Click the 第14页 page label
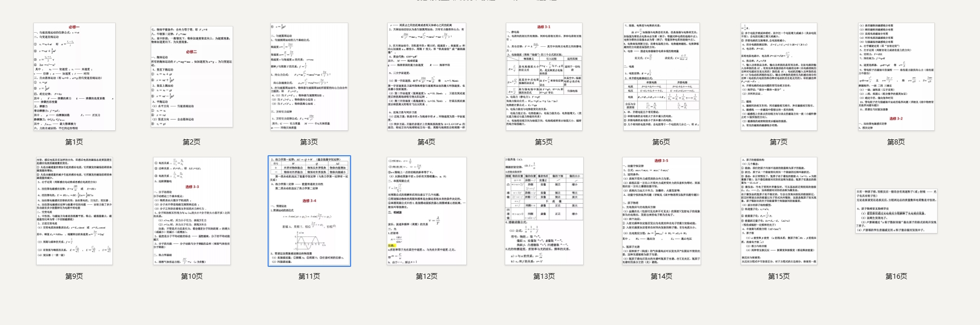980x325 pixels. pos(661,276)
